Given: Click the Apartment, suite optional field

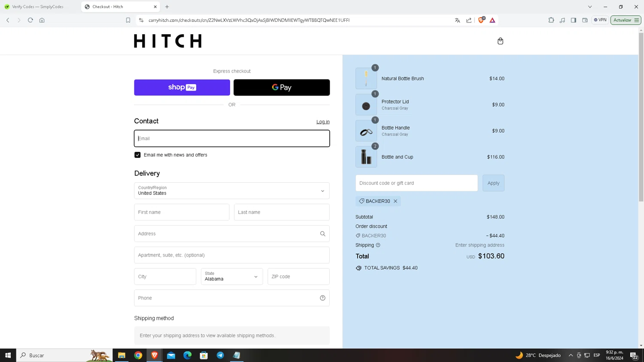Looking at the screenshot, I should click(x=232, y=255).
